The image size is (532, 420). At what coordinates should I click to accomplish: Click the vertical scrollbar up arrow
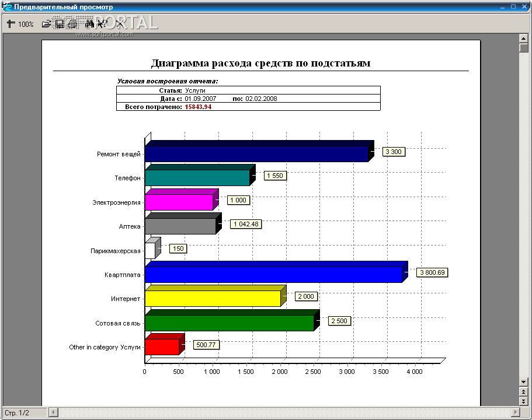point(523,38)
